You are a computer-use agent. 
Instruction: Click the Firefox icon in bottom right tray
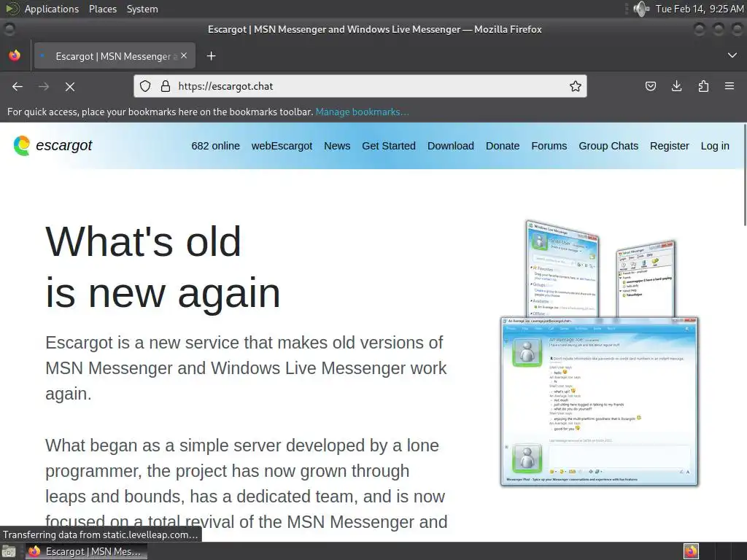click(691, 551)
